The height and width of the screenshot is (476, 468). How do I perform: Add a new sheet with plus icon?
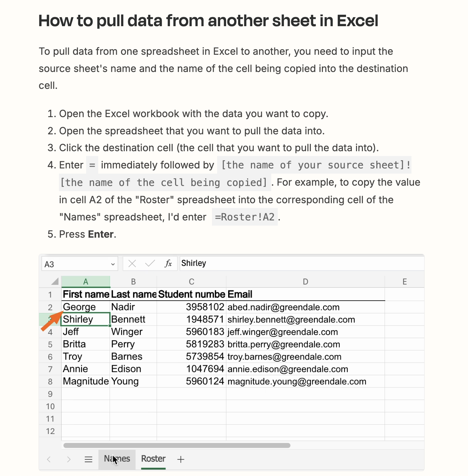tap(181, 459)
